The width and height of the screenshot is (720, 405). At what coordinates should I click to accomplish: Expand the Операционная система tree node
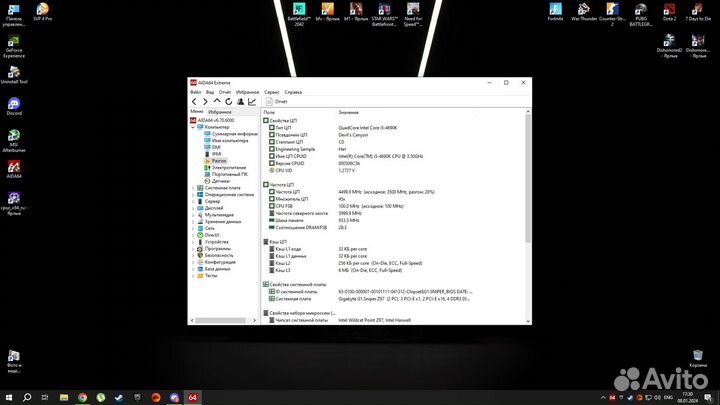pos(193,195)
